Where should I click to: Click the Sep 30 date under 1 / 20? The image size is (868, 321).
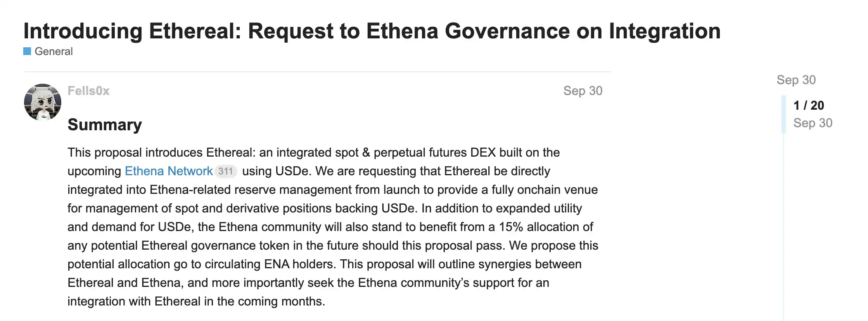(813, 123)
